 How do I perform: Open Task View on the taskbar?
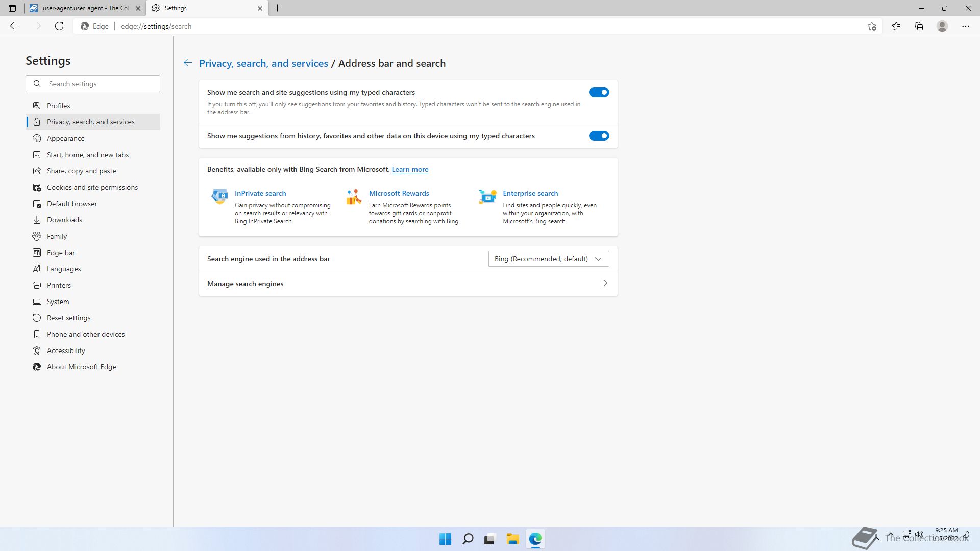[490, 539]
